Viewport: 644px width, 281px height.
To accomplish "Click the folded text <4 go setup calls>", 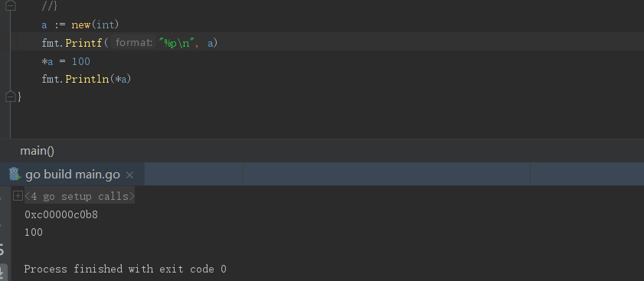I will point(80,196).
